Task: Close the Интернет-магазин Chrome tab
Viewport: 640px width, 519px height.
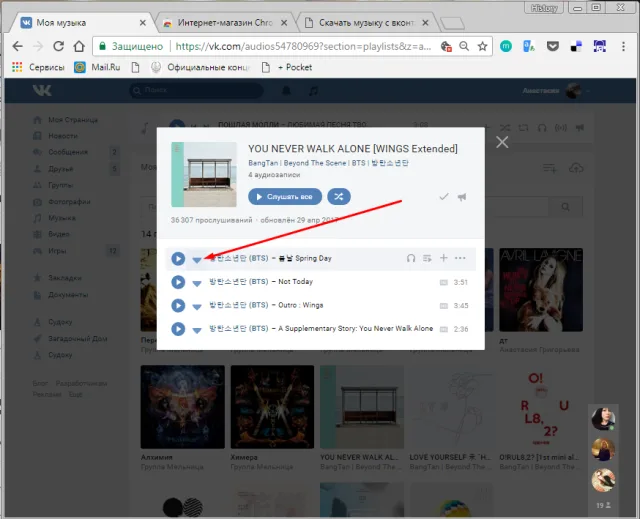Action: click(x=284, y=23)
